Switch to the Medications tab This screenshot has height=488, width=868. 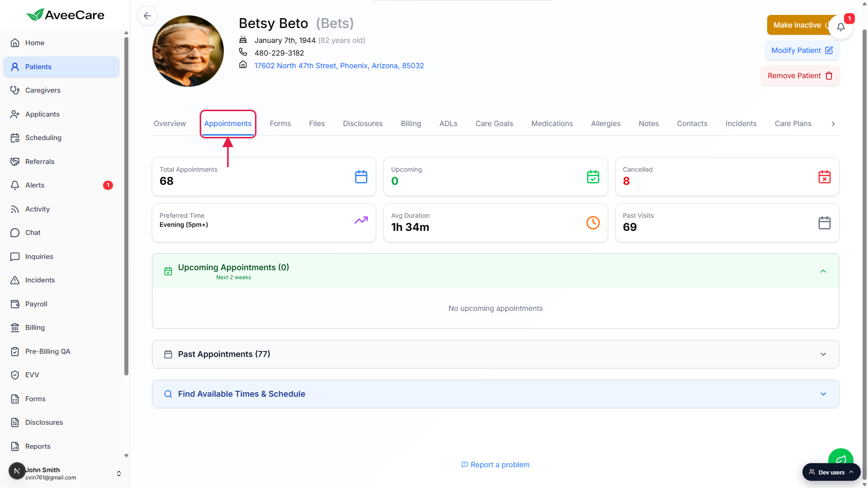(552, 124)
